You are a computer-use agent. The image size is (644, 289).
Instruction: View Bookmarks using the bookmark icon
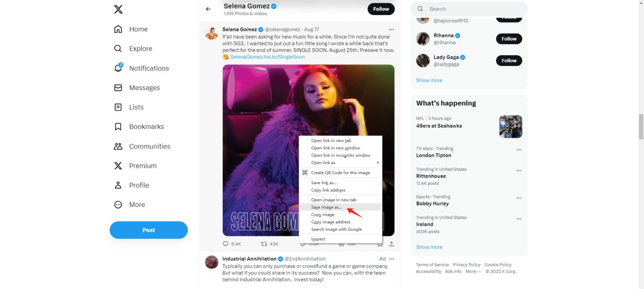[x=117, y=126]
